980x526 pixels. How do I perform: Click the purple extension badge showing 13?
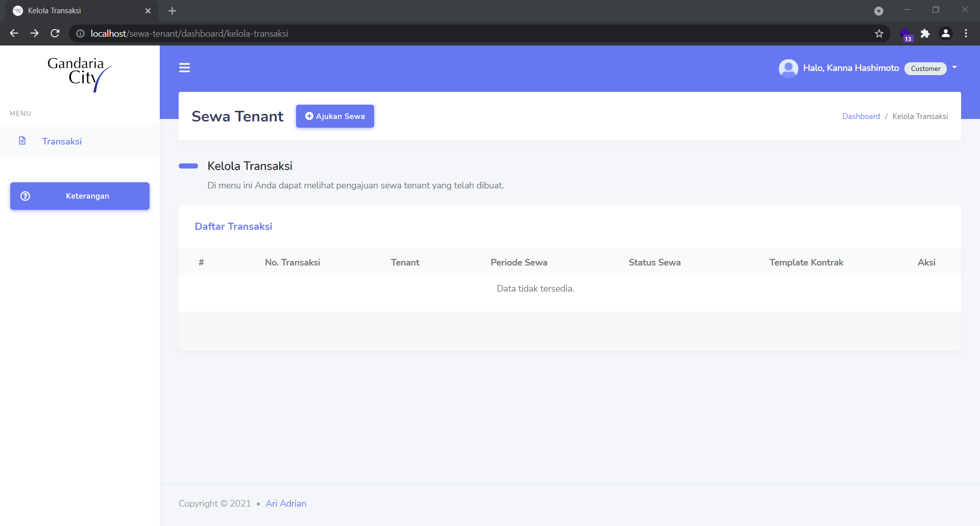click(907, 34)
